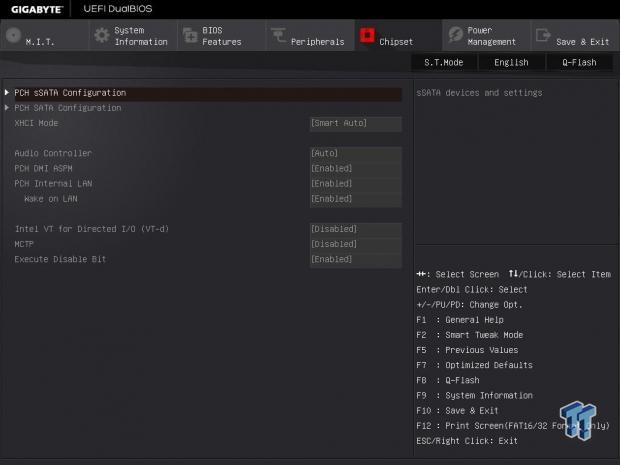Expand PCH SATA Configuration submenu
620x465 pixels.
[x=67, y=108]
